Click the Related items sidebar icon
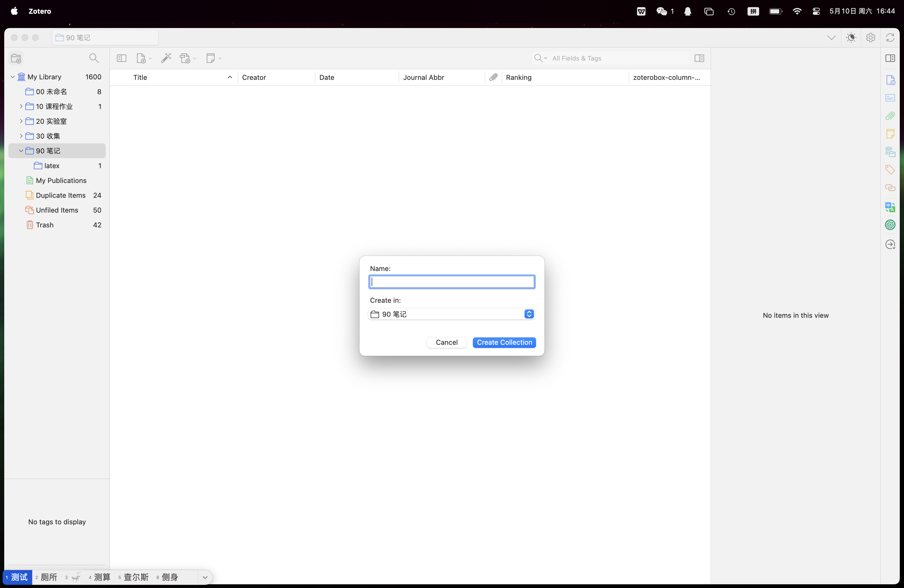904x588 pixels. (890, 188)
